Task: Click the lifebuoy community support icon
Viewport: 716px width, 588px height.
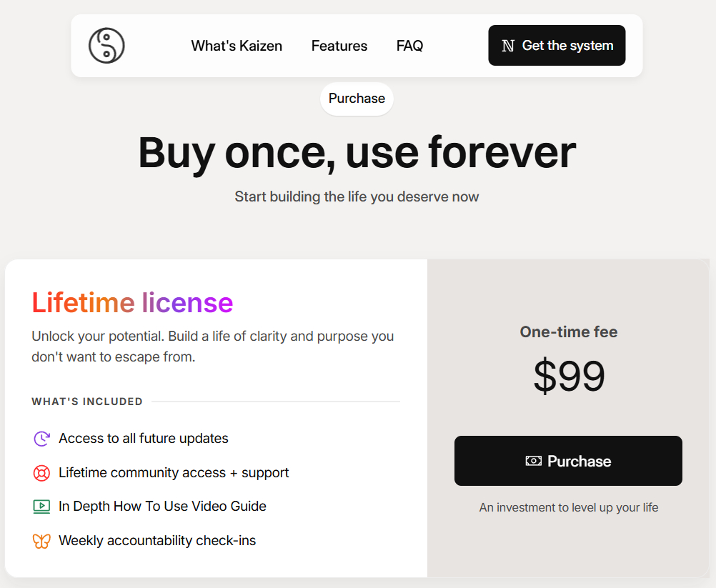Action: [x=41, y=473]
